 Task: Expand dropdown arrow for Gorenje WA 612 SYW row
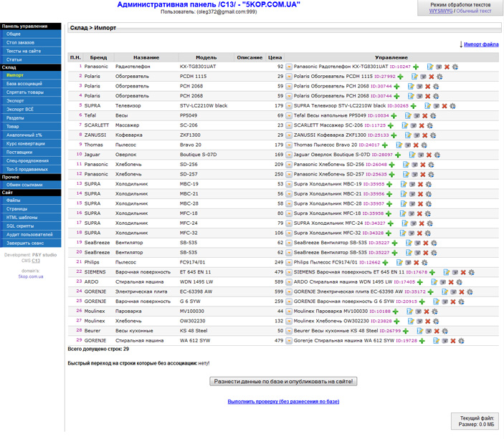pyautogui.click(x=289, y=341)
